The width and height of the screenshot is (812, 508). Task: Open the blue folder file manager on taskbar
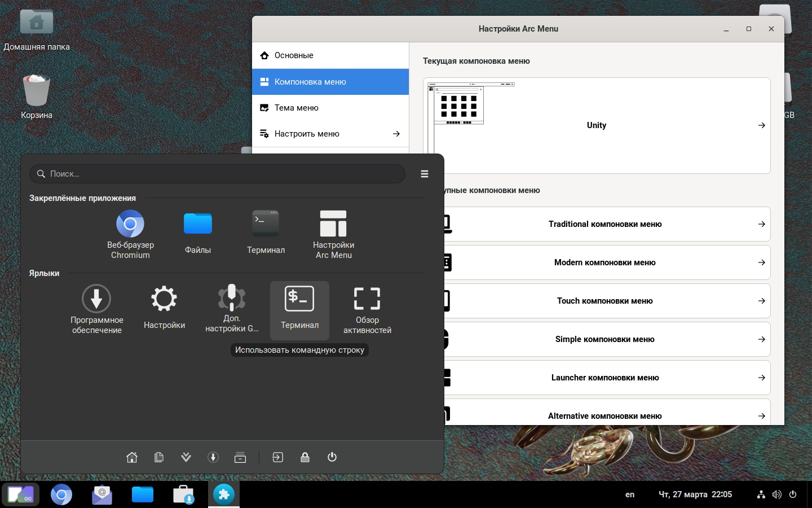[x=143, y=495]
